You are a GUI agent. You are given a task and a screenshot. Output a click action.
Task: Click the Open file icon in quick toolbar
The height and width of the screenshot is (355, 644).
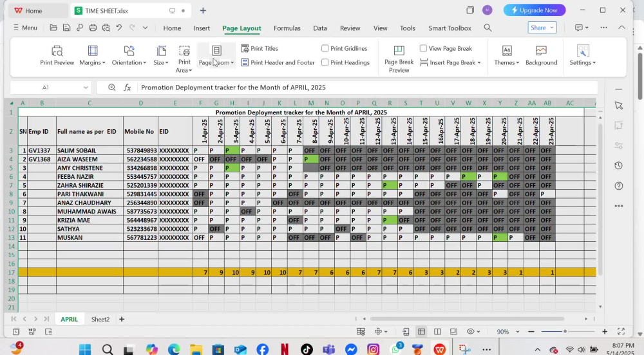53,28
